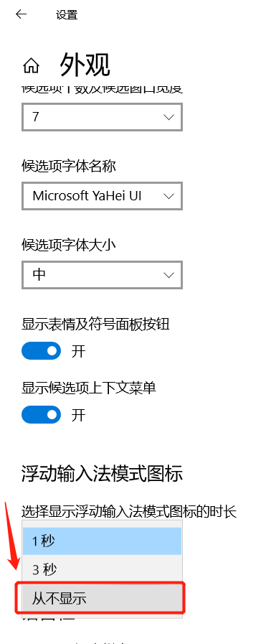Screen dimensions: 261x644
Task: Click the 外观 page heading
Action: coord(85,65)
